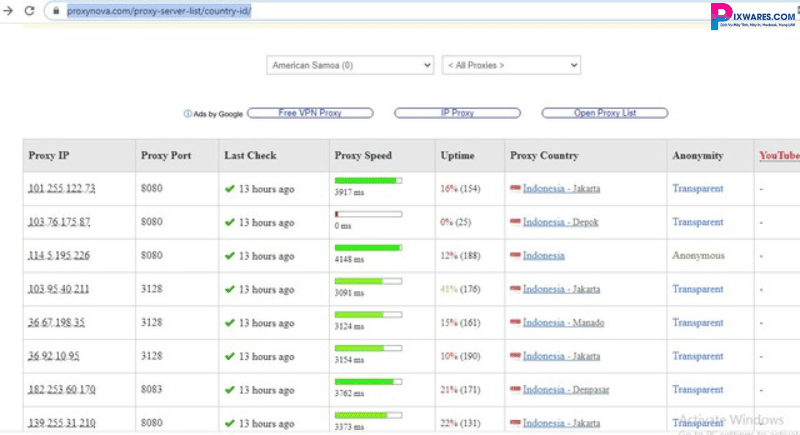Viewport: 800px width, 435px height.
Task: Click the flag icon next to Indonesia - Depok
Action: (x=515, y=222)
